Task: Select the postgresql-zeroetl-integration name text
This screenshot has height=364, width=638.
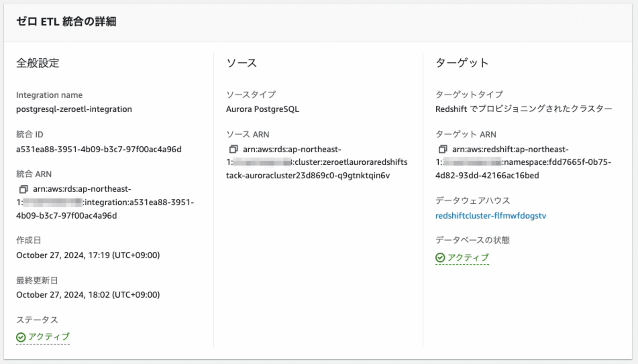Action: pyautogui.click(x=74, y=109)
